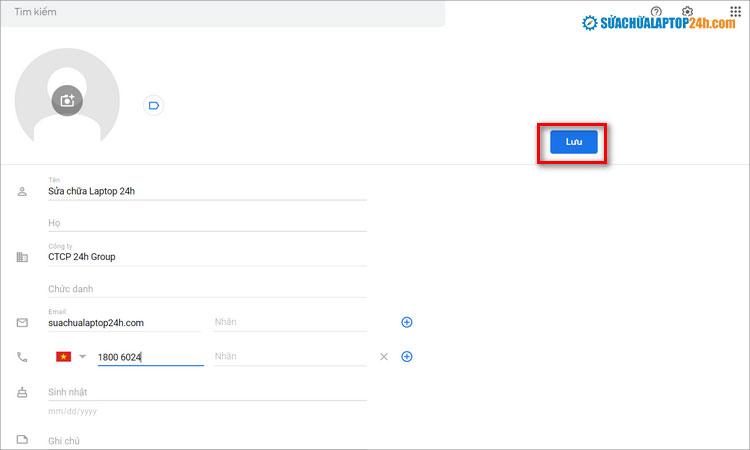Open the Vietnam flag country code dropdown

coord(71,357)
